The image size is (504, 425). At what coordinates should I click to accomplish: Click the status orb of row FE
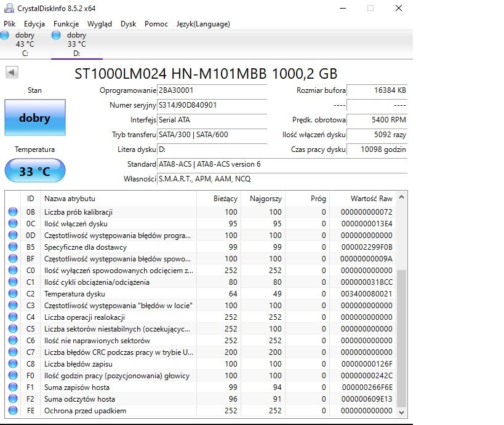pos(13,410)
